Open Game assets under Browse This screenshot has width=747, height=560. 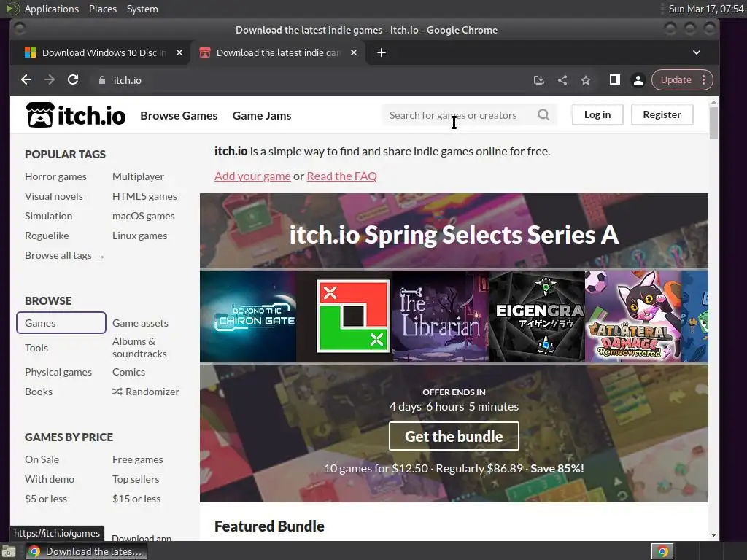coord(140,323)
